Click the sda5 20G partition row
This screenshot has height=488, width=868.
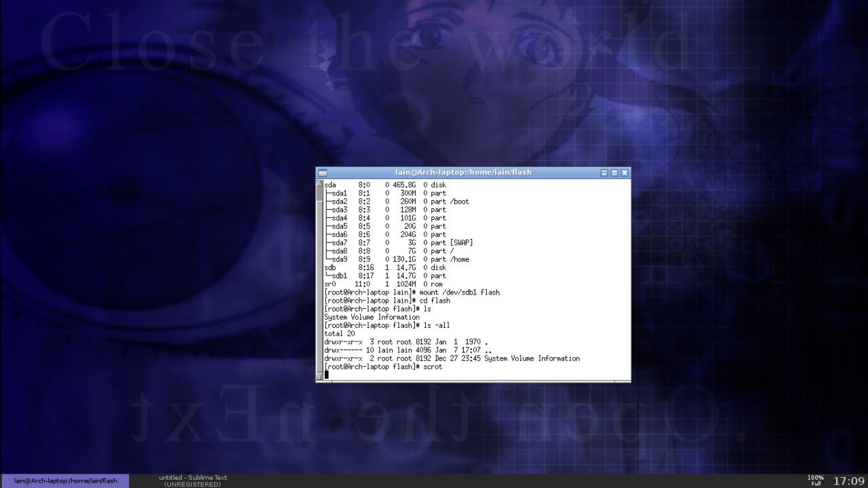(x=385, y=226)
